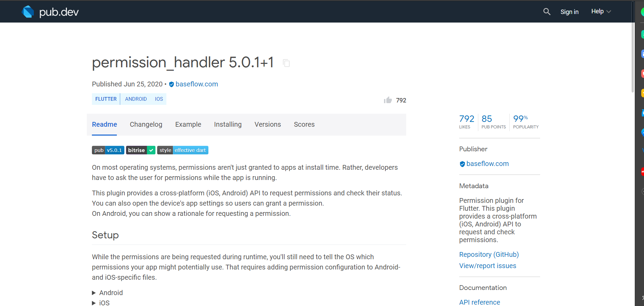The height and width of the screenshot is (306, 644).
Task: Open the Scores tab
Action: 304,124
